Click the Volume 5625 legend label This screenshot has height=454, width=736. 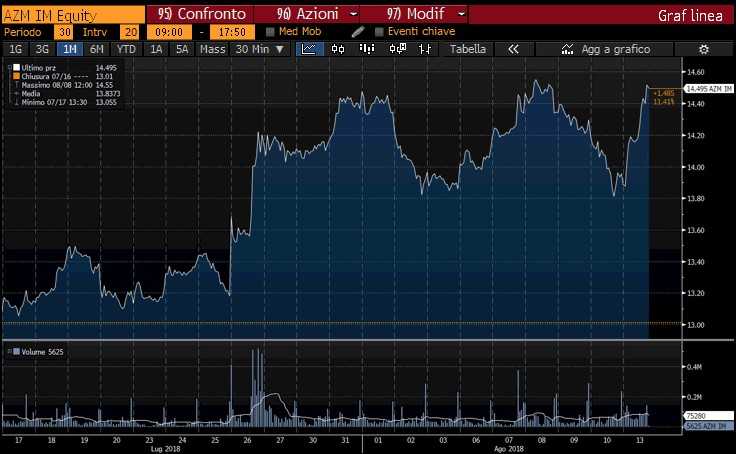click(42, 352)
